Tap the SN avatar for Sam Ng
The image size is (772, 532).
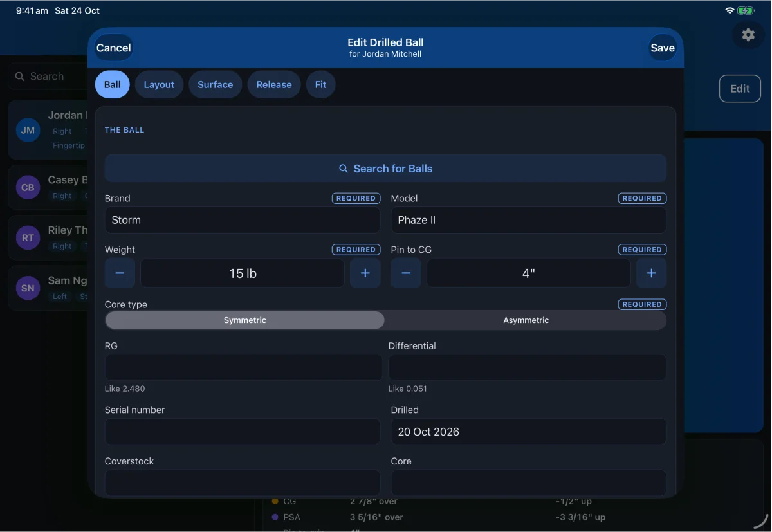pyautogui.click(x=28, y=288)
